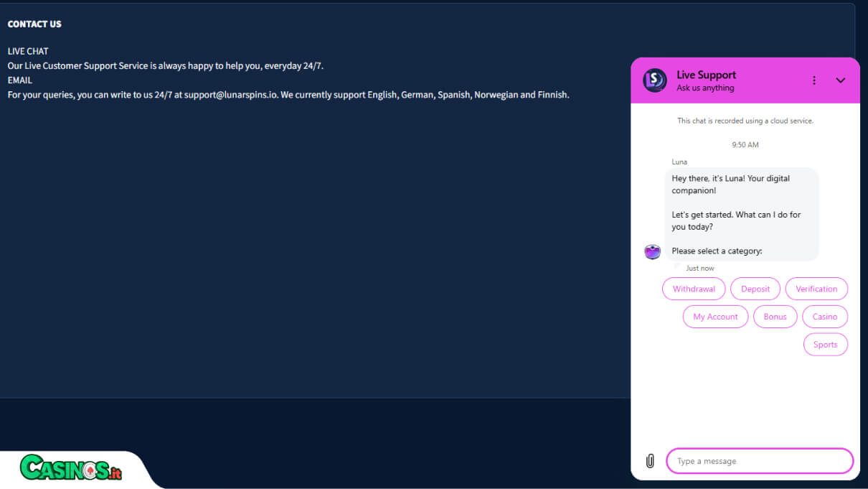This screenshot has height=489, width=868.
Task: Click the 'Just now' message time
Action: tap(700, 269)
